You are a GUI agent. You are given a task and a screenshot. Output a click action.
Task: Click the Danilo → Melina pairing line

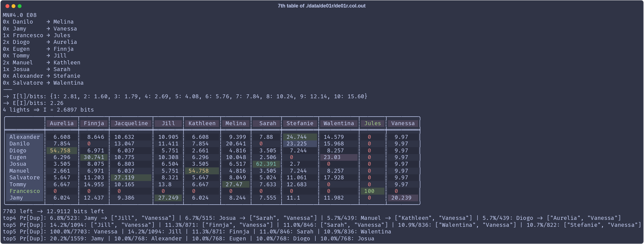[x=38, y=22]
